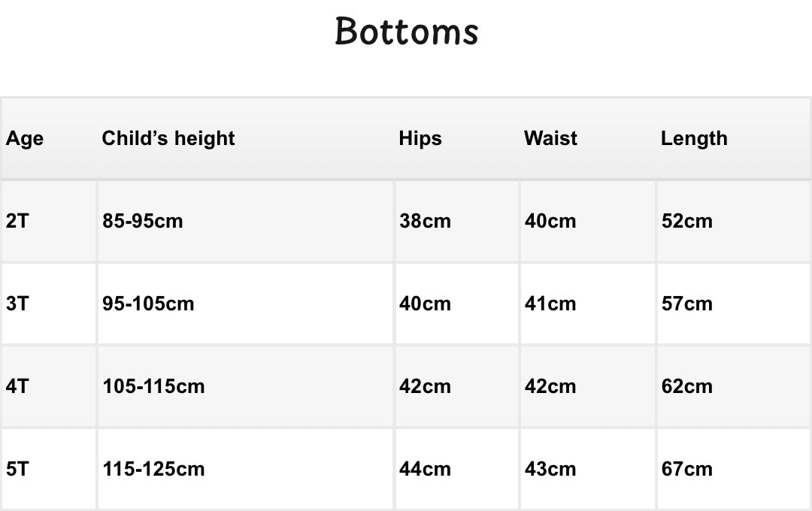The height and width of the screenshot is (511, 812).
Task: Click the Bottoms title heading
Action: [407, 31]
